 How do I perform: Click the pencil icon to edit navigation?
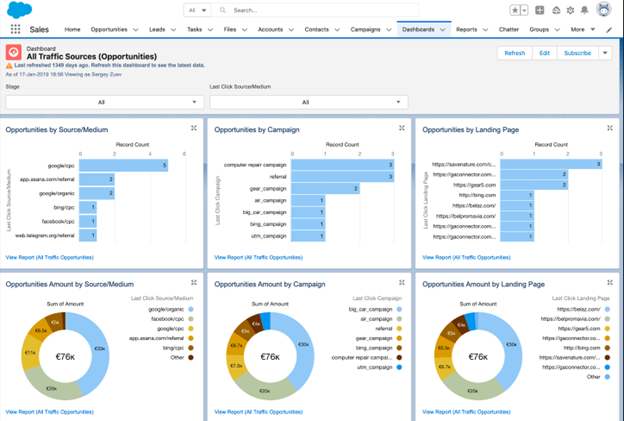[x=609, y=30]
